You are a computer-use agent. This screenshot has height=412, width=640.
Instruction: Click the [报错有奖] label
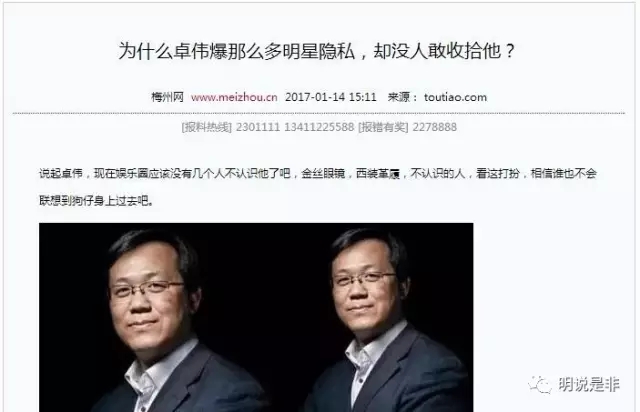point(383,127)
